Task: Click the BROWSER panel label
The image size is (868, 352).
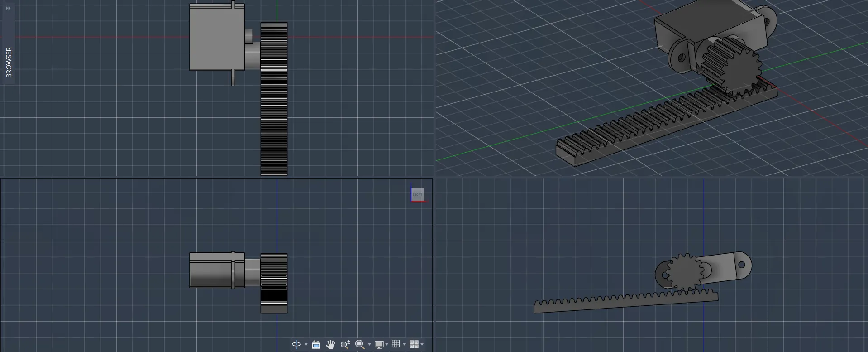Action: pos(9,62)
